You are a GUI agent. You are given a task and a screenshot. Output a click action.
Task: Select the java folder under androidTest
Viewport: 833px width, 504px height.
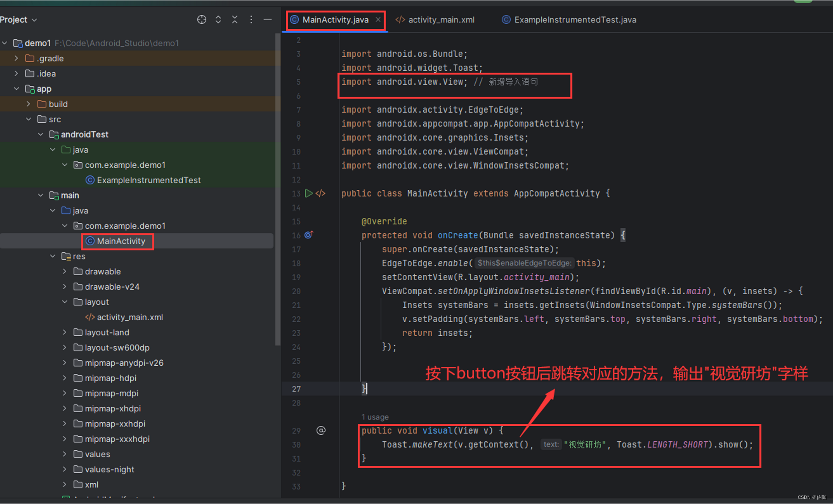pyautogui.click(x=75, y=150)
